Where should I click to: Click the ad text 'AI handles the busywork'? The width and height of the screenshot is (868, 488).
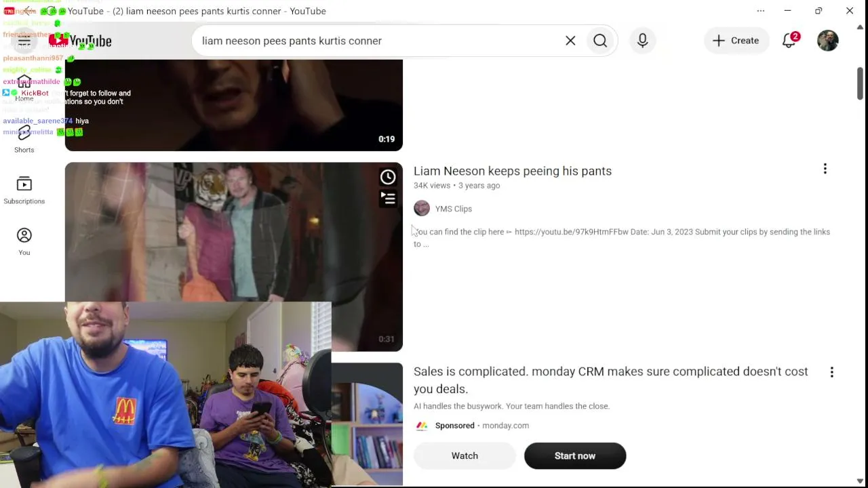coord(512,407)
